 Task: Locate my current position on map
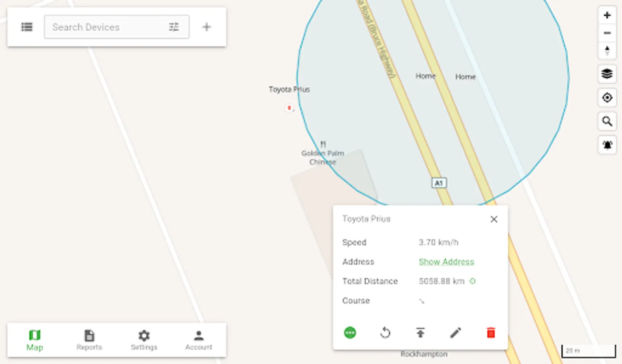607,97
